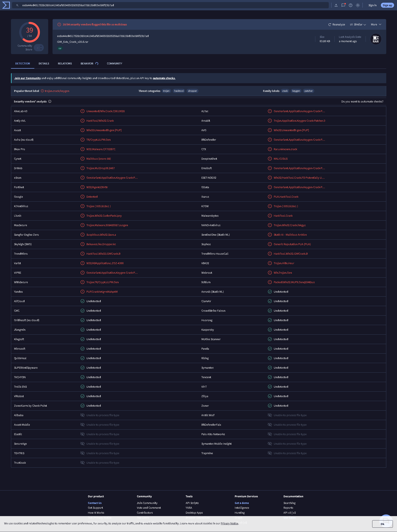The image size is (397, 532).
Task: Click into the hash search field
Action: coord(170,5)
